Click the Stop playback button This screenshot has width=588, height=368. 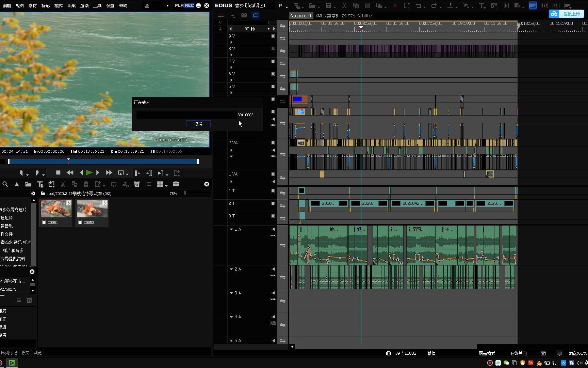pyautogui.click(x=58, y=173)
